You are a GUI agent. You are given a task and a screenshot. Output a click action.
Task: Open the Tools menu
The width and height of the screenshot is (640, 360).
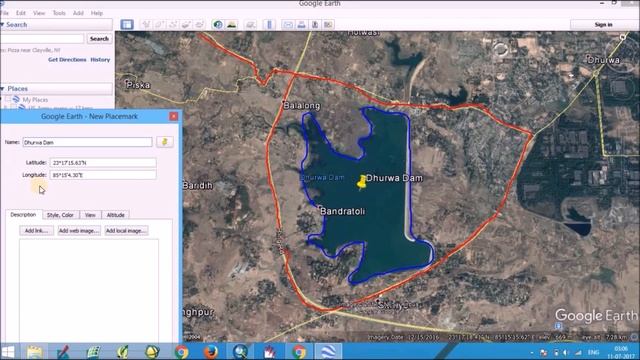[59, 13]
